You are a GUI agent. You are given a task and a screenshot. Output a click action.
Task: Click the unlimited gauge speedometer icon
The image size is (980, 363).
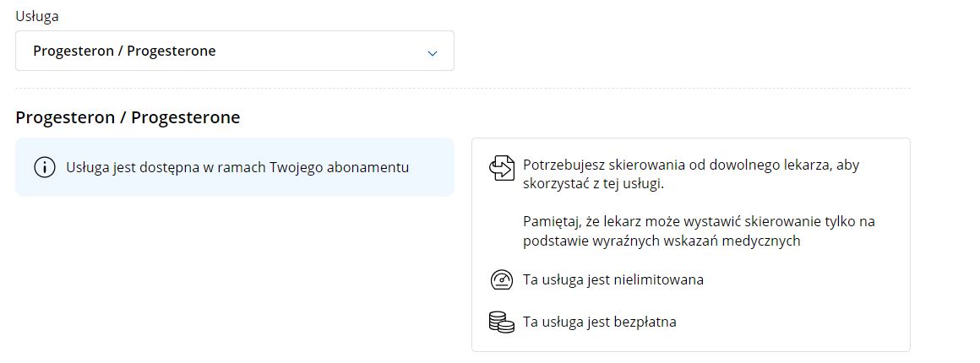tap(501, 279)
